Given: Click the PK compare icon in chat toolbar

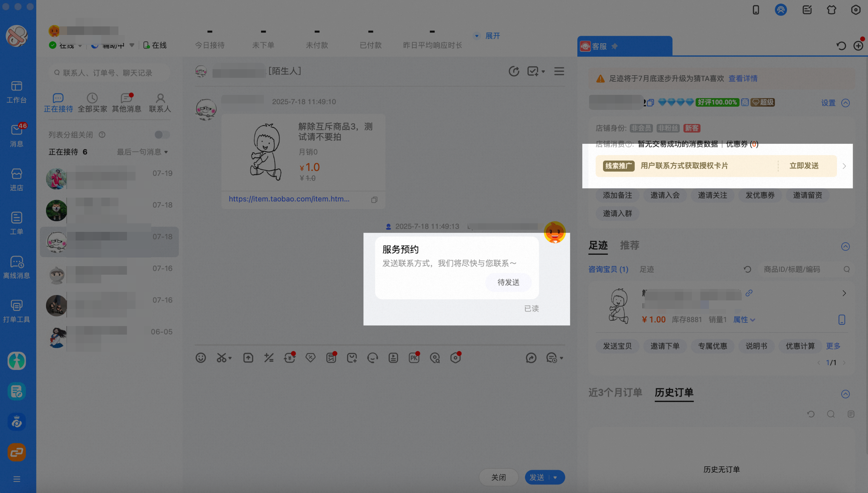Looking at the screenshot, I should (414, 358).
